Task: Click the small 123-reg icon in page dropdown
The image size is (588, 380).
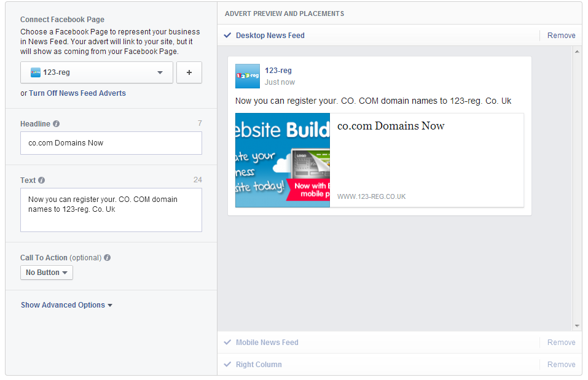Action: click(36, 72)
